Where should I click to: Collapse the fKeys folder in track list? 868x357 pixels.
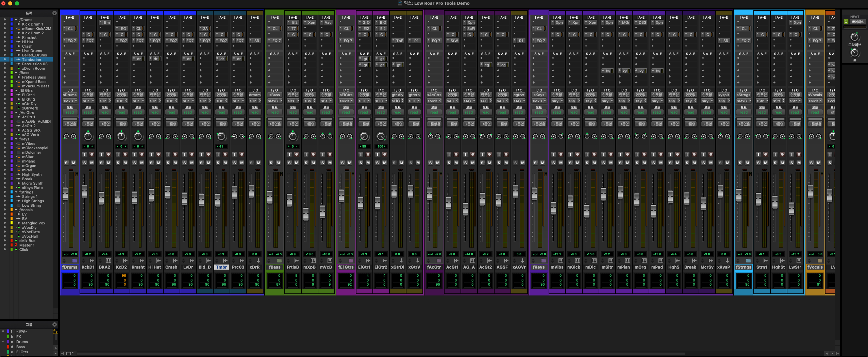pyautogui.click(x=16, y=139)
